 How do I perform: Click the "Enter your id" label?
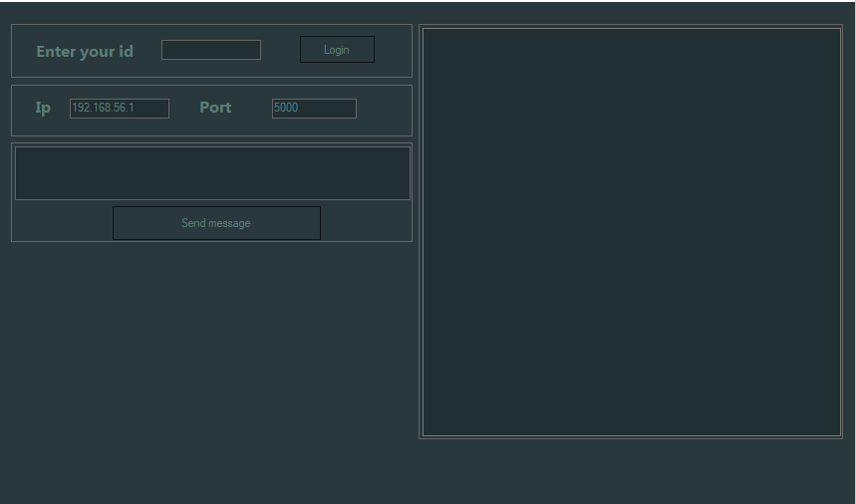[x=85, y=51]
